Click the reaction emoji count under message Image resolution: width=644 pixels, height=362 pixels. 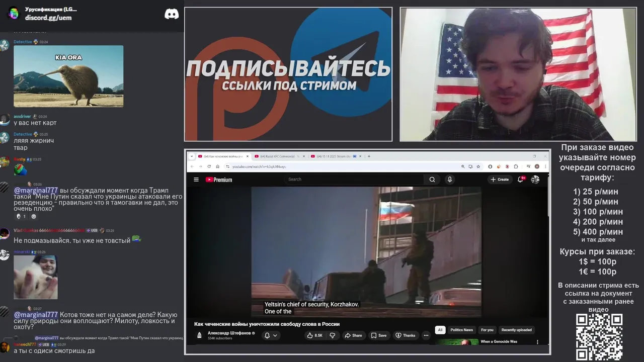[21, 216]
